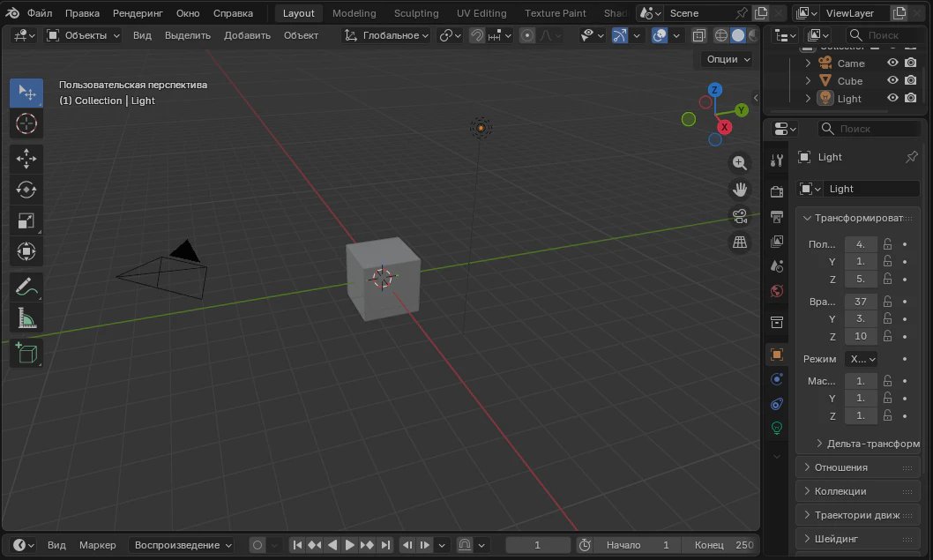The height and width of the screenshot is (560, 933).
Task: Open the Object properties tab
Action: (x=777, y=355)
